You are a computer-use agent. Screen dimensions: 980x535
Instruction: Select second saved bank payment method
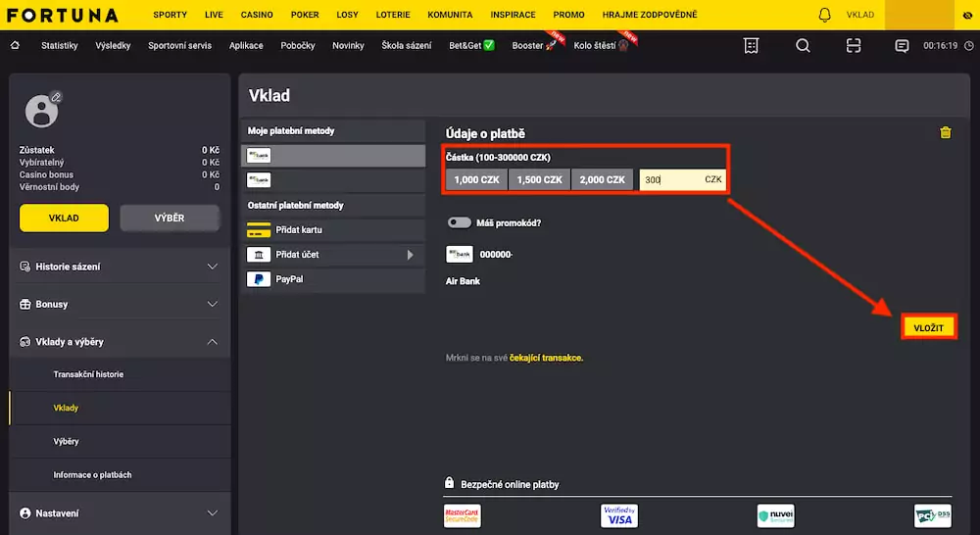(x=333, y=180)
